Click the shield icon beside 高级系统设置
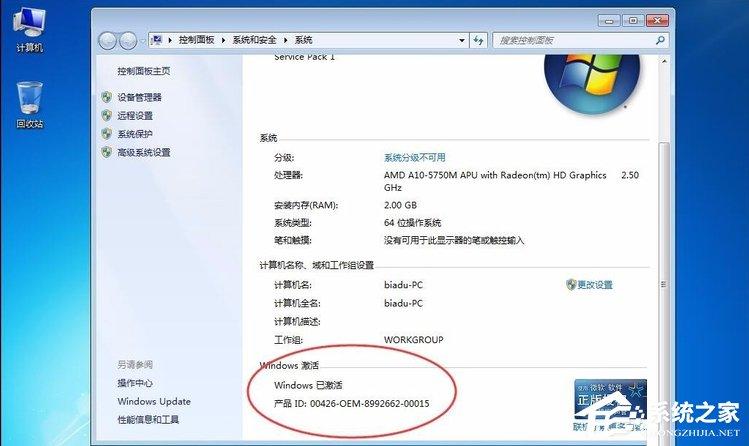This screenshot has height=446, width=749. point(107,152)
